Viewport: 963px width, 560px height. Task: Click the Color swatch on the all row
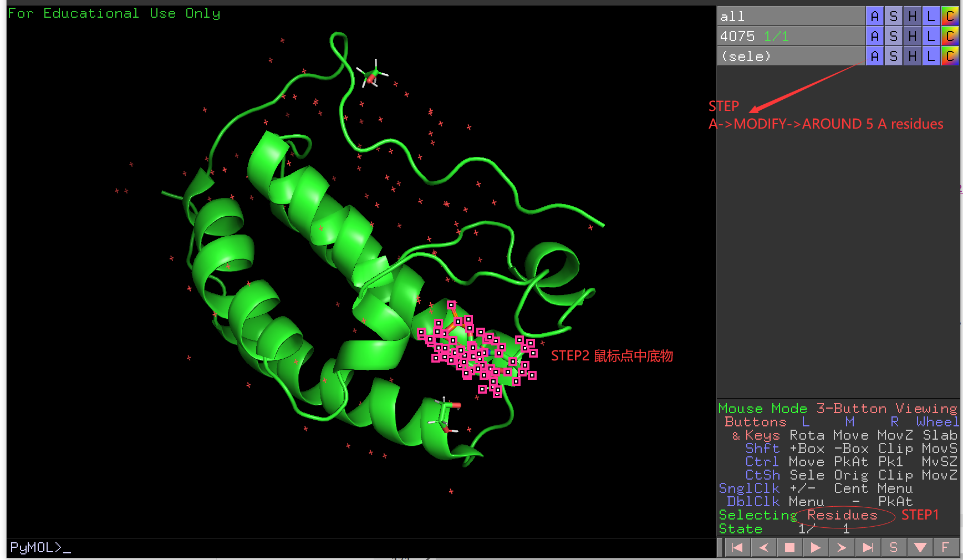[950, 16]
